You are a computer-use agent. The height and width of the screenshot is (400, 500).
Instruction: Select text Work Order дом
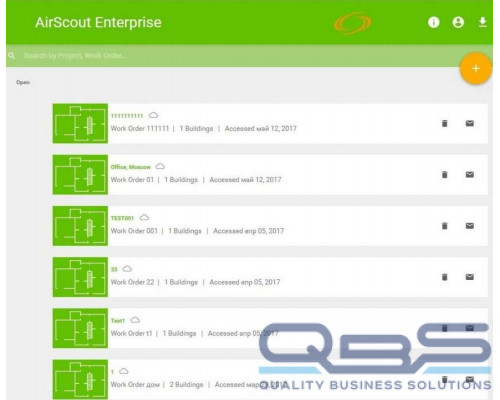pyautogui.click(x=135, y=385)
